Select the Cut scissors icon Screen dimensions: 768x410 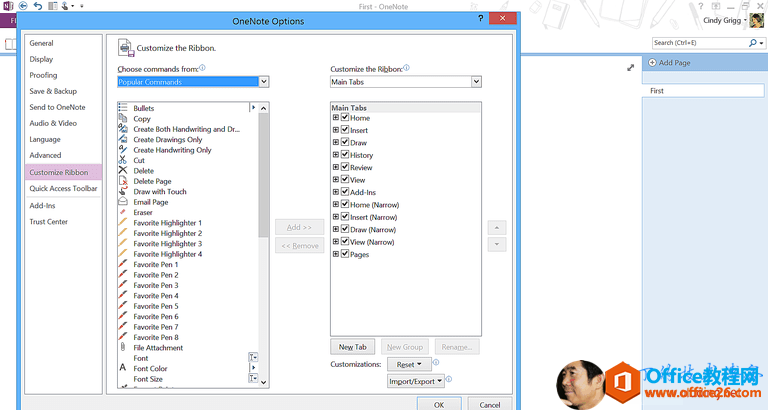[x=123, y=160]
